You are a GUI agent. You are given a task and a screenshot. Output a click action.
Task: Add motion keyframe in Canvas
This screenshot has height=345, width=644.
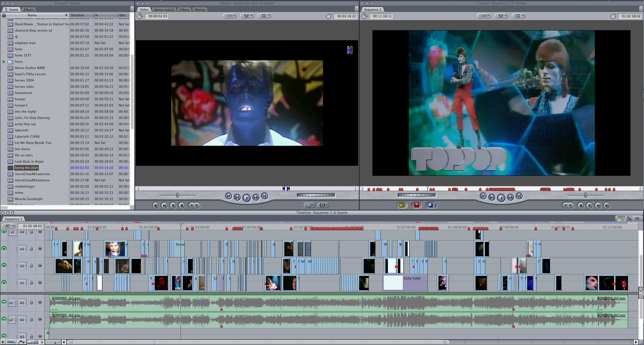(589, 205)
